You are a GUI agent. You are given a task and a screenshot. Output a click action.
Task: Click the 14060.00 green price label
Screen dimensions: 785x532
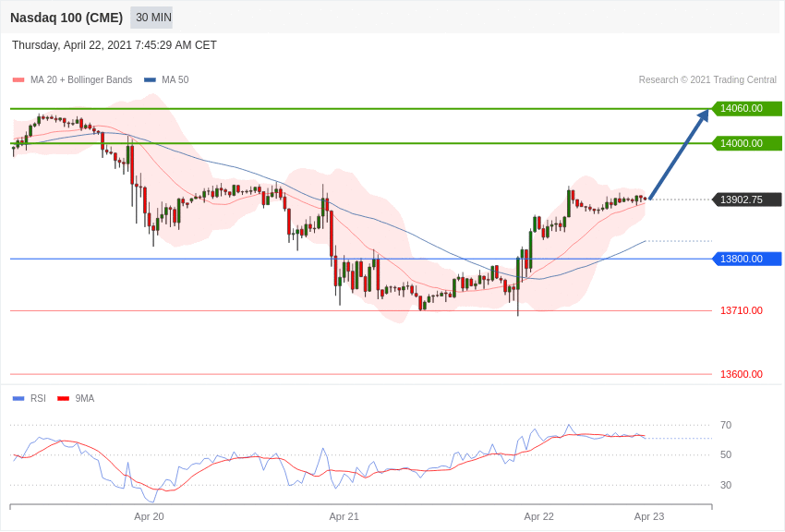pyautogui.click(x=746, y=109)
